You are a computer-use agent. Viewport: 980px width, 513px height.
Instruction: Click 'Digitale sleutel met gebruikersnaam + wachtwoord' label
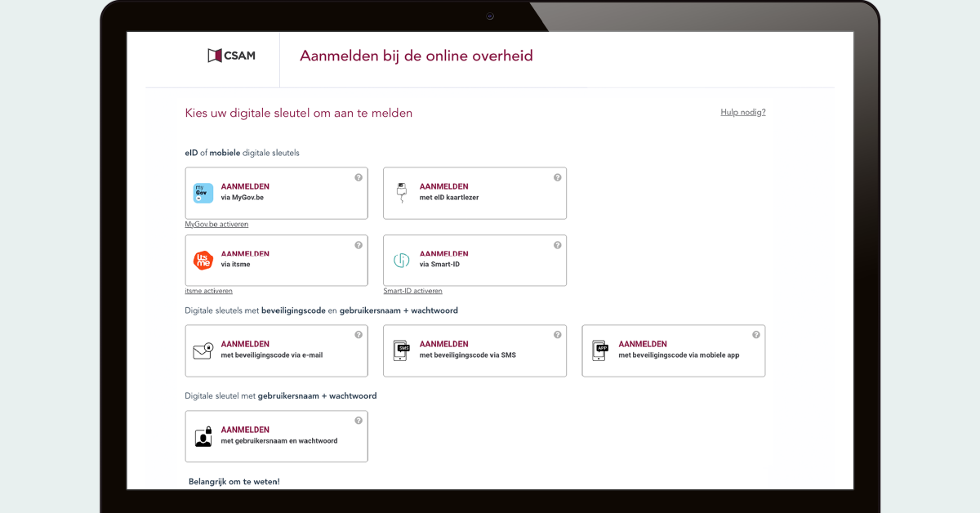(281, 396)
